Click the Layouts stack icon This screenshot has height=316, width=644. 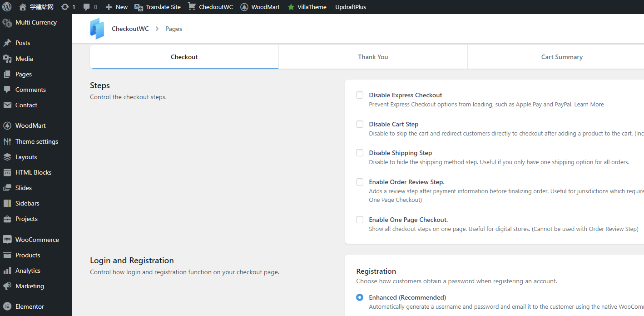pyautogui.click(x=7, y=157)
